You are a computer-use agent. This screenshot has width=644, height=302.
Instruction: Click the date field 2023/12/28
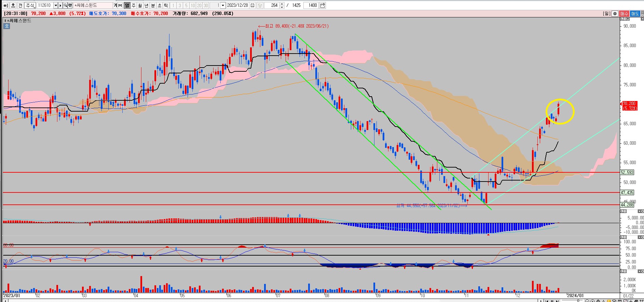click(238, 5)
